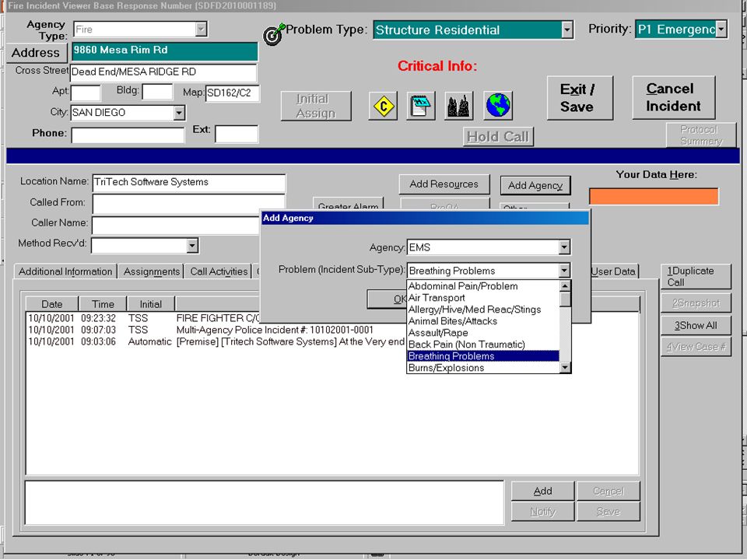Click Add Resources button
Viewport: 747px width, 560px height.
click(444, 184)
